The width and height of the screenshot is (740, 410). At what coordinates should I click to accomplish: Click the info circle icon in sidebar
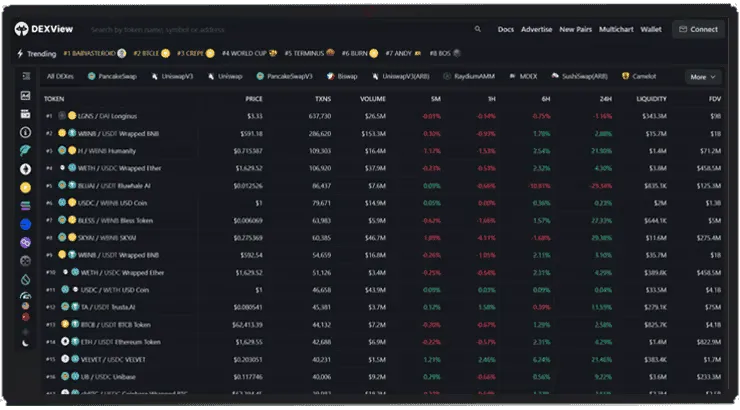(x=25, y=133)
